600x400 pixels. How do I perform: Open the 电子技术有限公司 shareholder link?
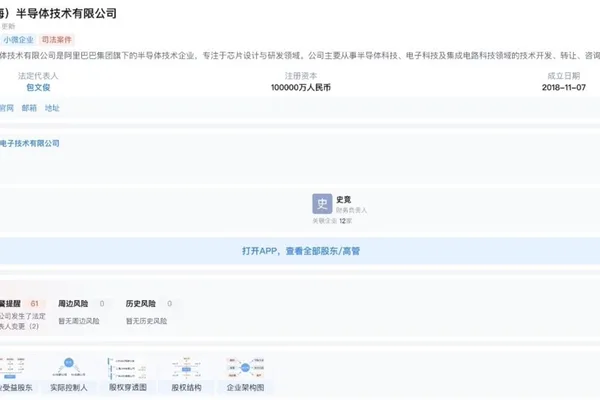tap(29, 143)
